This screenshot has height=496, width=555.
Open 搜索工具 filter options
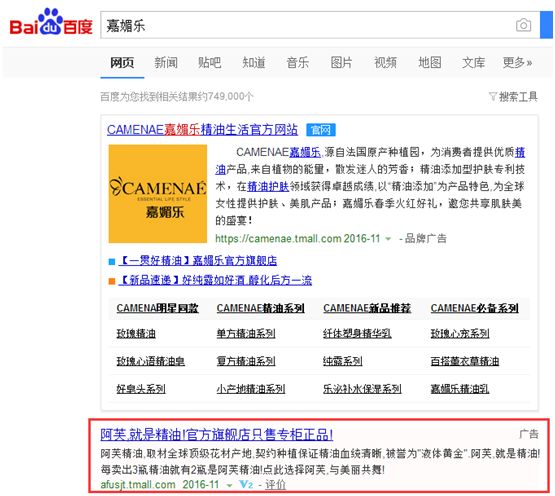coord(513,96)
